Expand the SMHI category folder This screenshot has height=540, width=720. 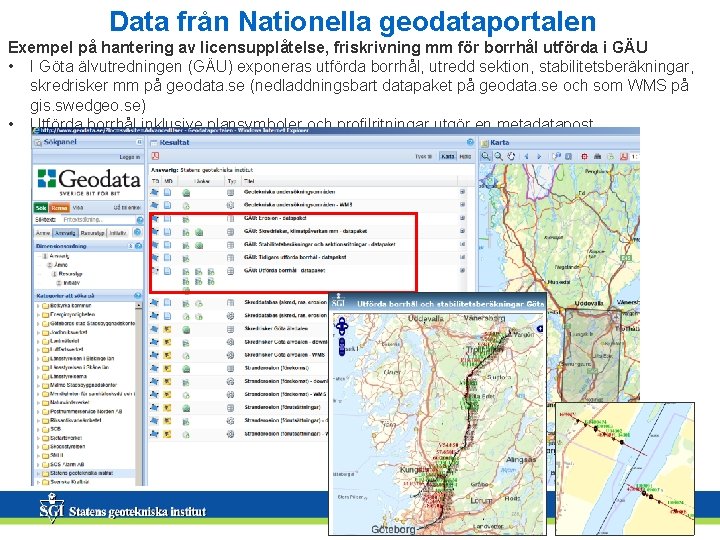[x=38, y=456]
